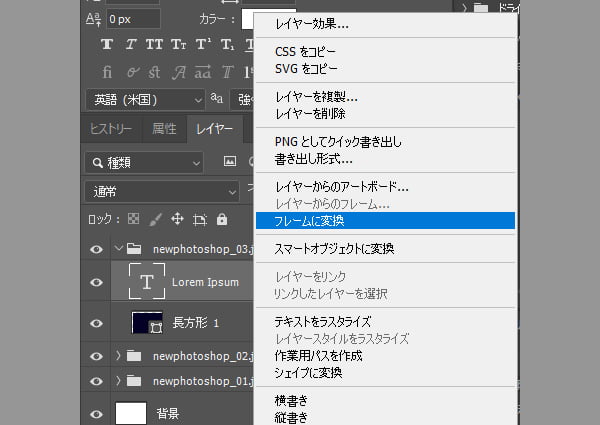This screenshot has height=425, width=600.
Task: Hide the 長方形 1 layer
Action: point(96,323)
